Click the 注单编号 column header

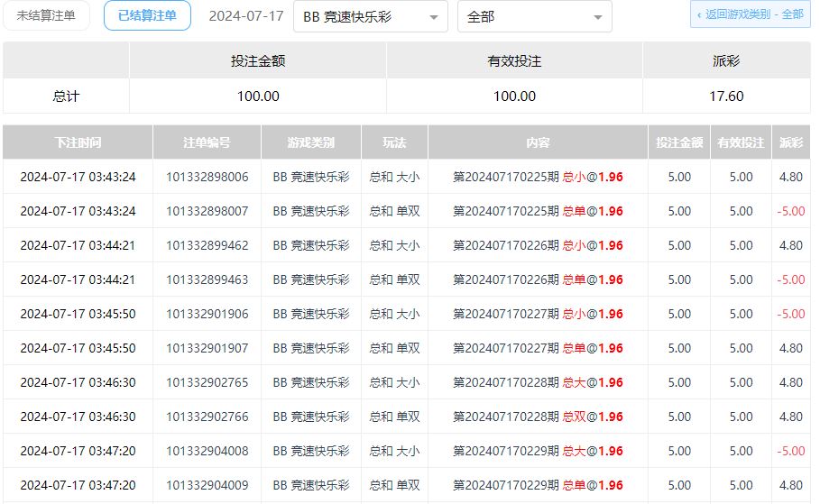tap(207, 142)
